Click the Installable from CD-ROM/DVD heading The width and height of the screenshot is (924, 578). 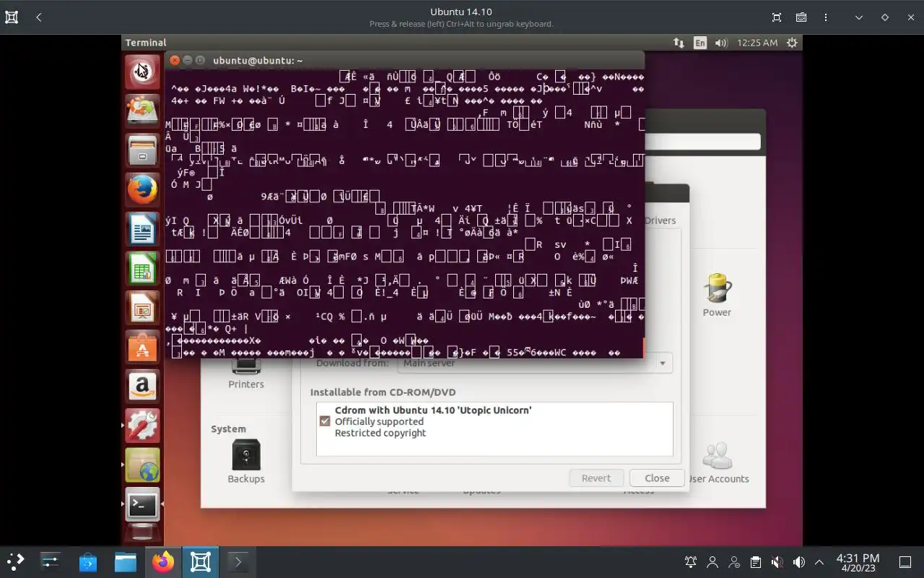383,392
